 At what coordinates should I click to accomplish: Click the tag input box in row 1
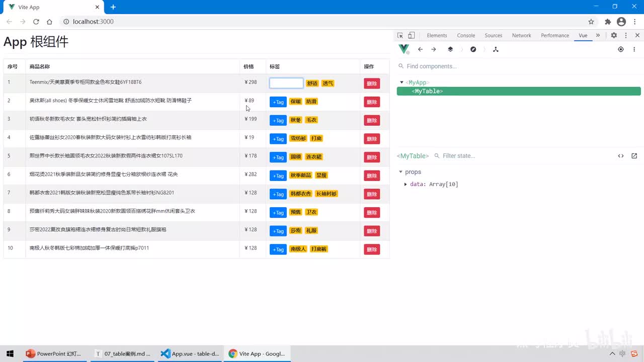286,83
